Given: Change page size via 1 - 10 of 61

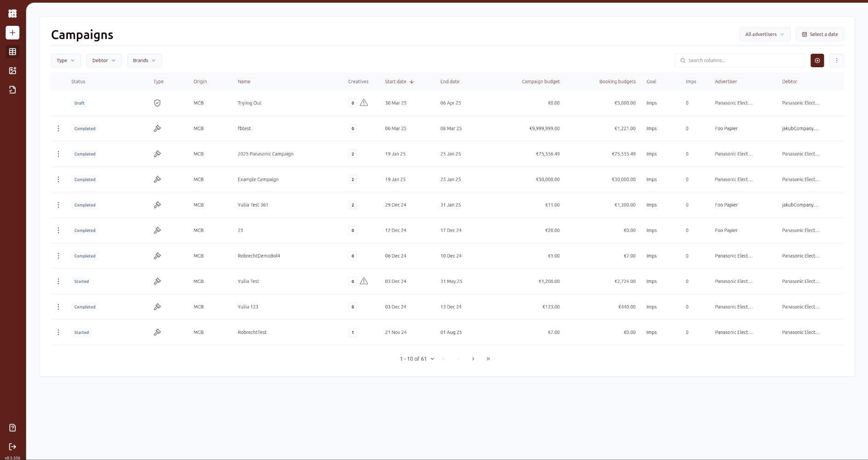Looking at the screenshot, I should coord(417,359).
